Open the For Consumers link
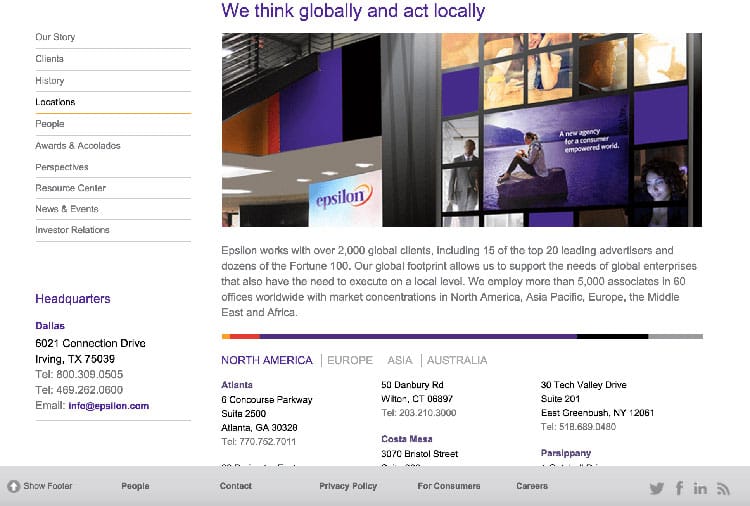Image resolution: width=750 pixels, height=506 pixels. (x=449, y=486)
